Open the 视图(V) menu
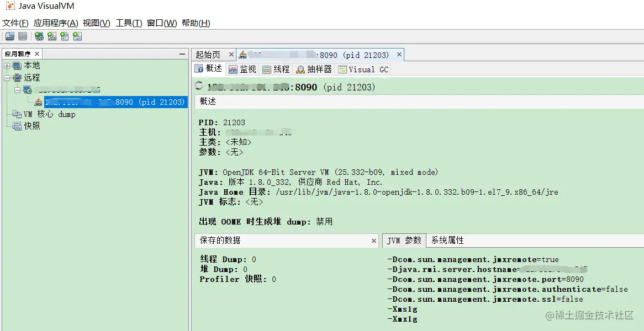644x331 pixels. point(97,23)
